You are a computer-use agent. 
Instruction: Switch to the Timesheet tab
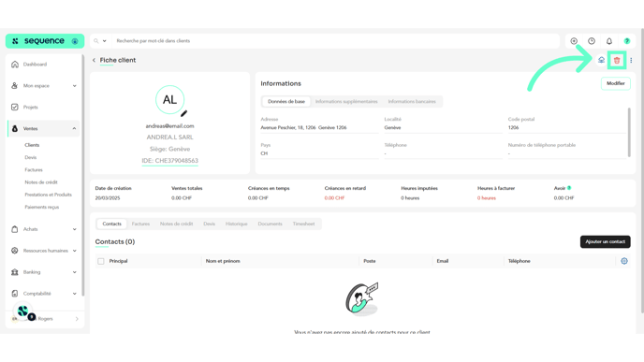click(303, 224)
